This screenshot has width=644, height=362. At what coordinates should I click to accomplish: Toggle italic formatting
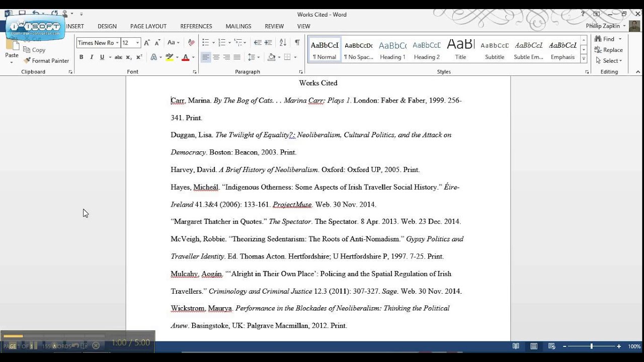click(x=92, y=57)
